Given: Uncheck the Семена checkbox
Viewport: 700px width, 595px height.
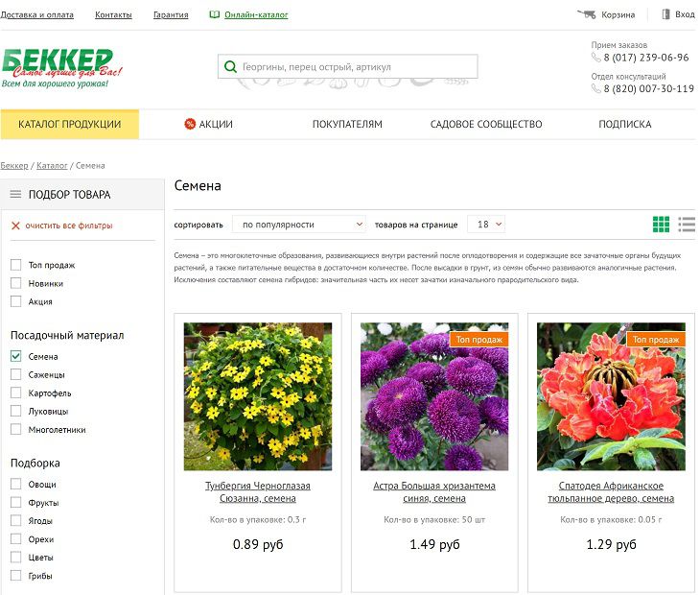Looking at the screenshot, I should [x=16, y=356].
